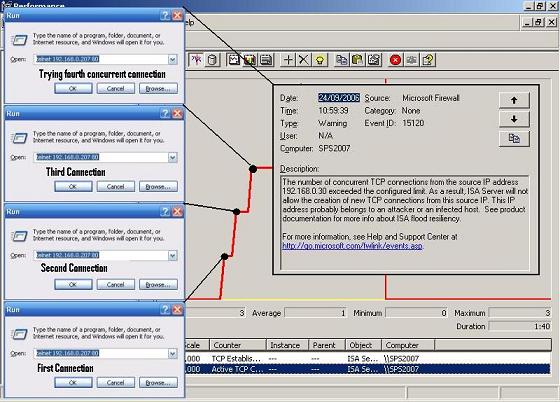Select the Active TCP C... counter row
Viewport: 560px width, 402px height.
(x=368, y=369)
